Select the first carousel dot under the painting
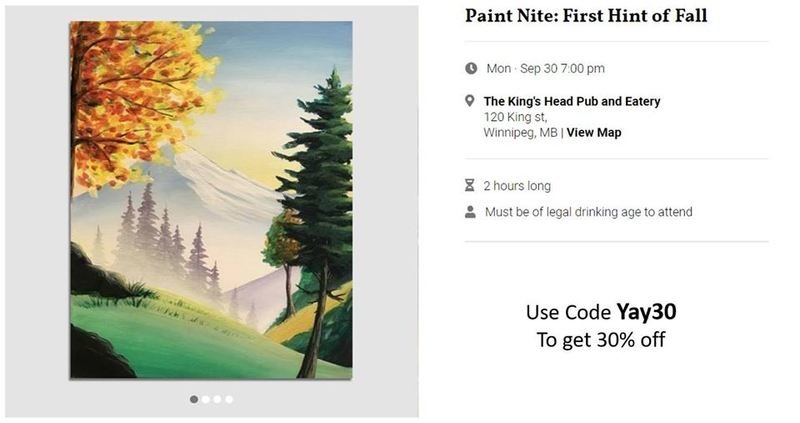800x423 pixels. coord(194,399)
